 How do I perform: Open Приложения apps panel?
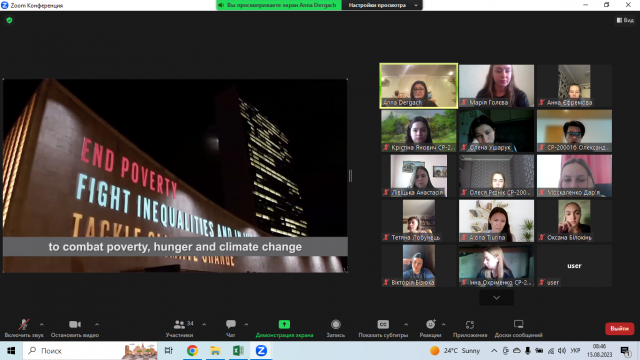tap(470, 328)
